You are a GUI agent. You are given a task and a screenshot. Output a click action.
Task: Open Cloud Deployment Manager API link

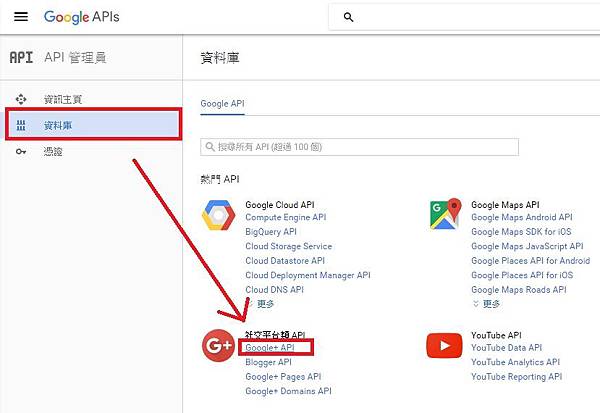coord(308,275)
